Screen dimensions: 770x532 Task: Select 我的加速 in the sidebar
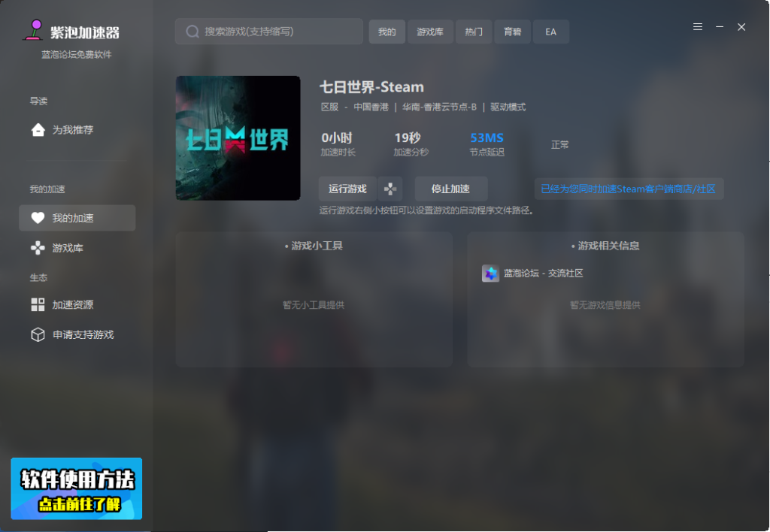[77, 218]
